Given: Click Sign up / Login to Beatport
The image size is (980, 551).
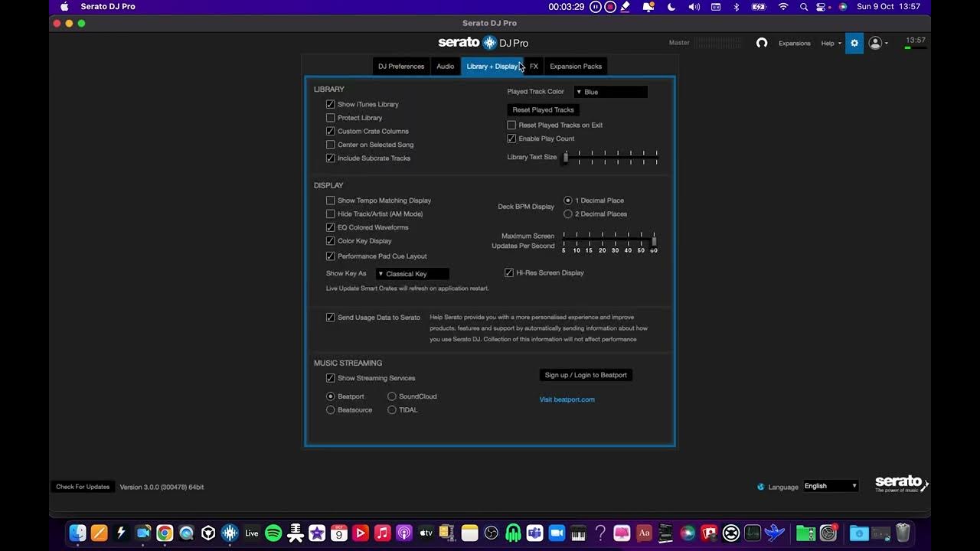Looking at the screenshot, I should 586,375.
